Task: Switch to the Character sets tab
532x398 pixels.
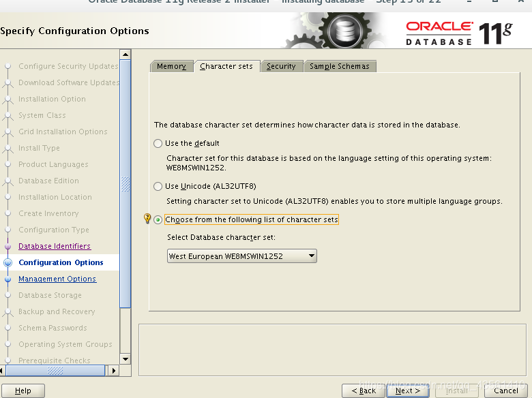Action: (x=226, y=66)
